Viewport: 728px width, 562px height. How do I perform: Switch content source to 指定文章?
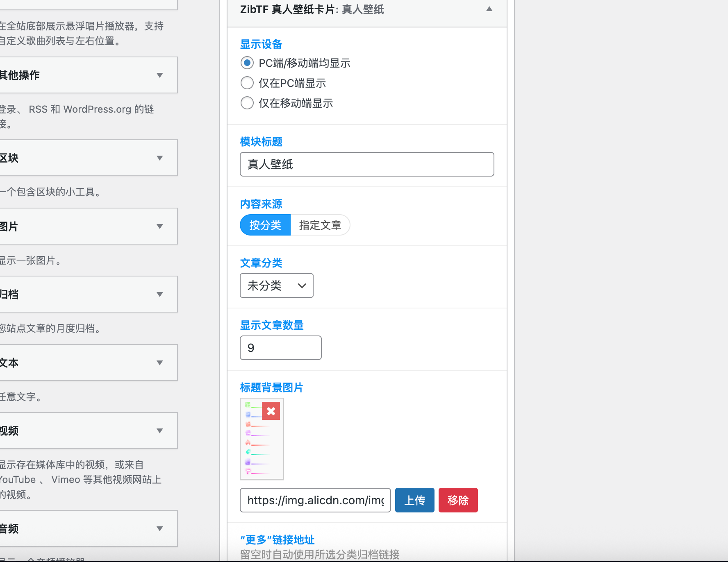320,225
